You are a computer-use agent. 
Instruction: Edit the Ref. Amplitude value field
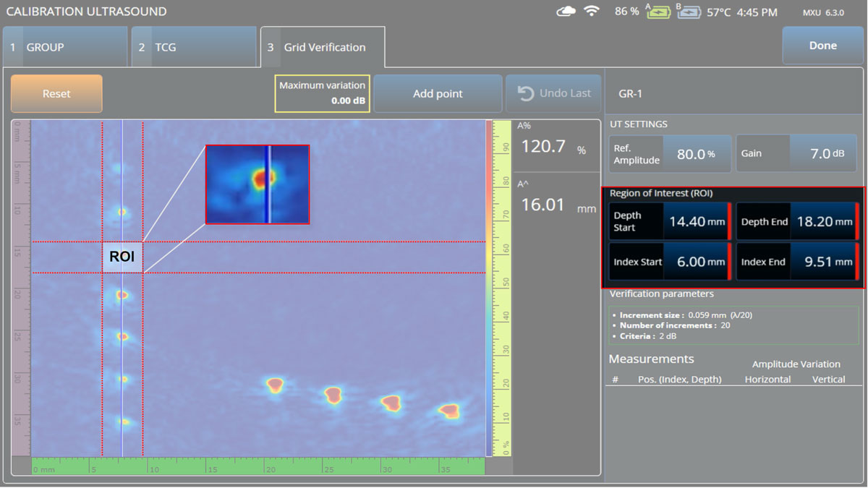697,154
